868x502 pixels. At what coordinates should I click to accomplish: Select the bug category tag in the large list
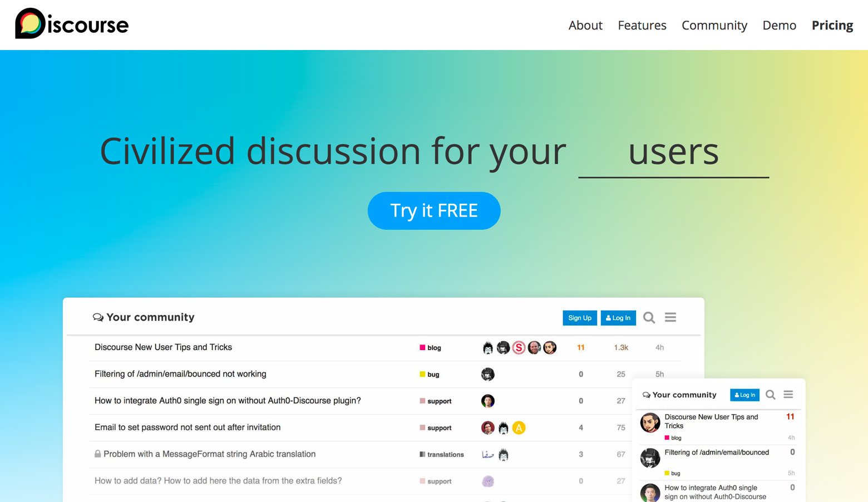(x=430, y=375)
